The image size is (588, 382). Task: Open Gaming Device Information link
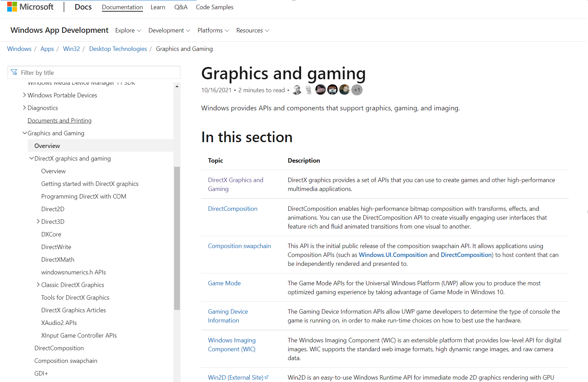(x=228, y=316)
